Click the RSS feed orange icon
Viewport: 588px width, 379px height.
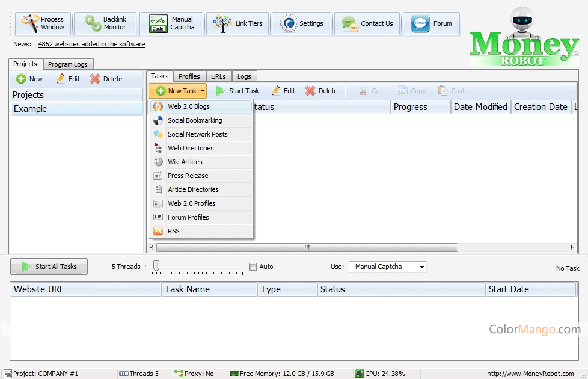[158, 231]
